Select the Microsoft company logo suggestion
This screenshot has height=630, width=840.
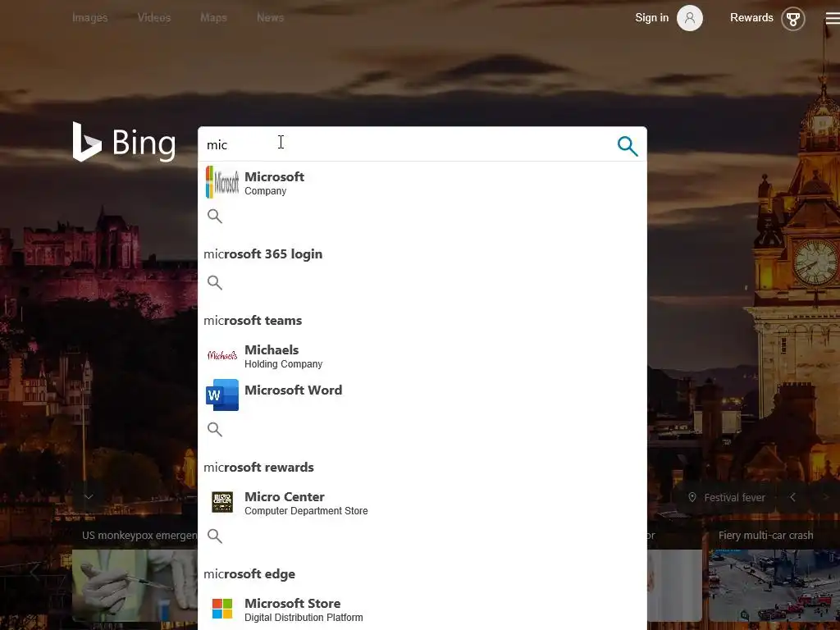pyautogui.click(x=222, y=182)
